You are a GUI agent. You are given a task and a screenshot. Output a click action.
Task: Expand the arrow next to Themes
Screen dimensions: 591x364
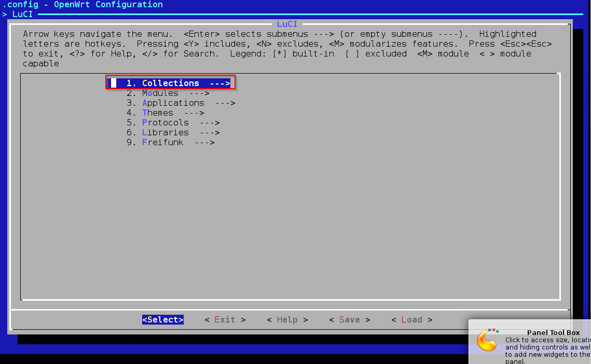coord(194,113)
